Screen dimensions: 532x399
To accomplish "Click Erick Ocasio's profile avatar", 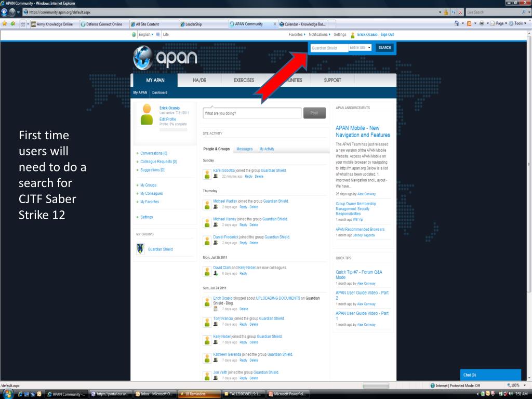I will [x=147, y=114].
